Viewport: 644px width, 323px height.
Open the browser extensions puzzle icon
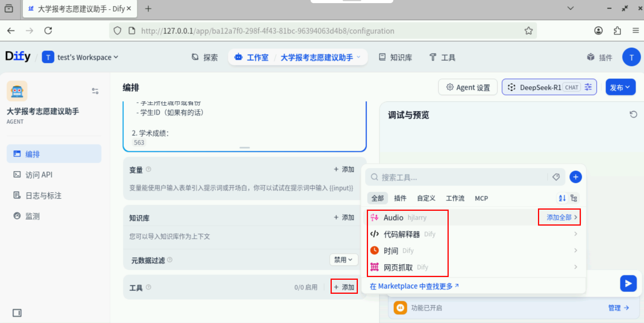617,30
